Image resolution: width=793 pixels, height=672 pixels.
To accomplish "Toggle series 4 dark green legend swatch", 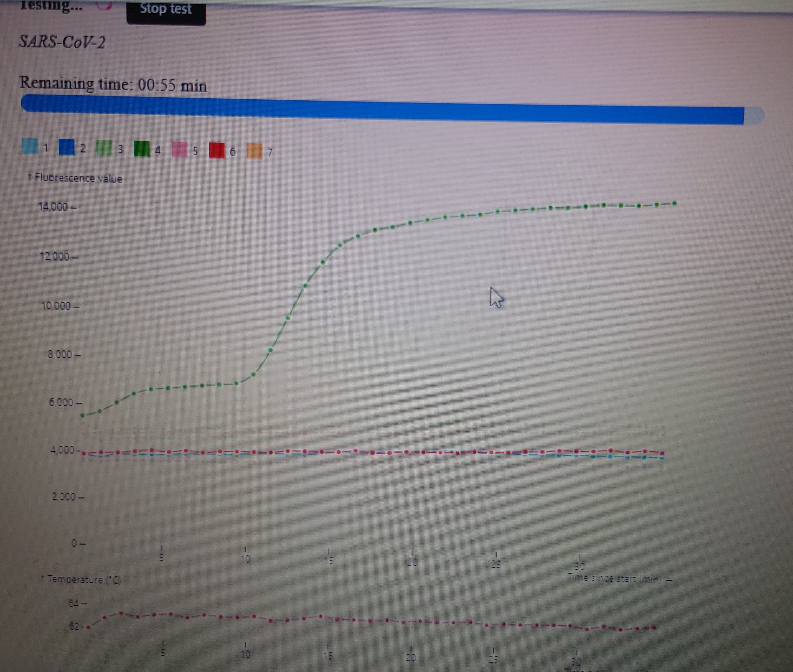I will [x=141, y=149].
